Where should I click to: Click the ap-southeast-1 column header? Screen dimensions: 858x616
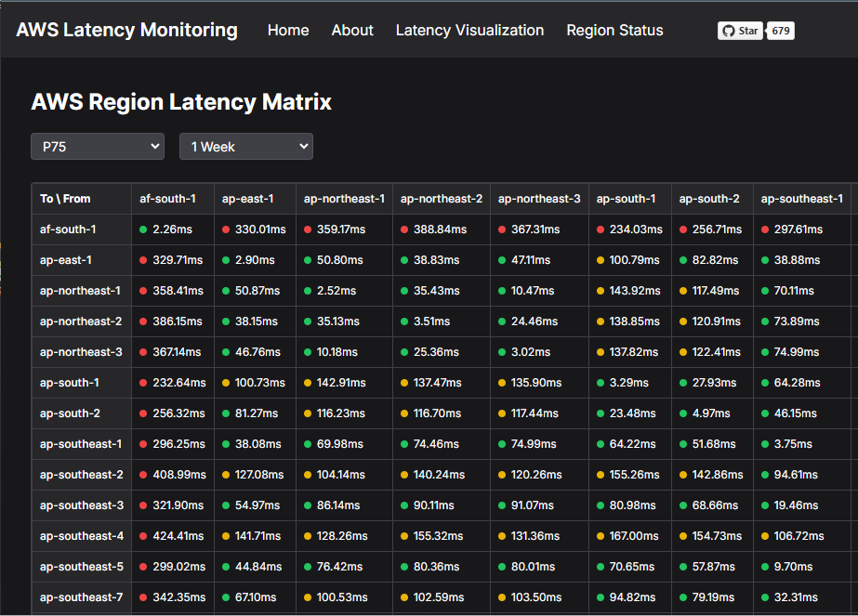[x=801, y=199]
